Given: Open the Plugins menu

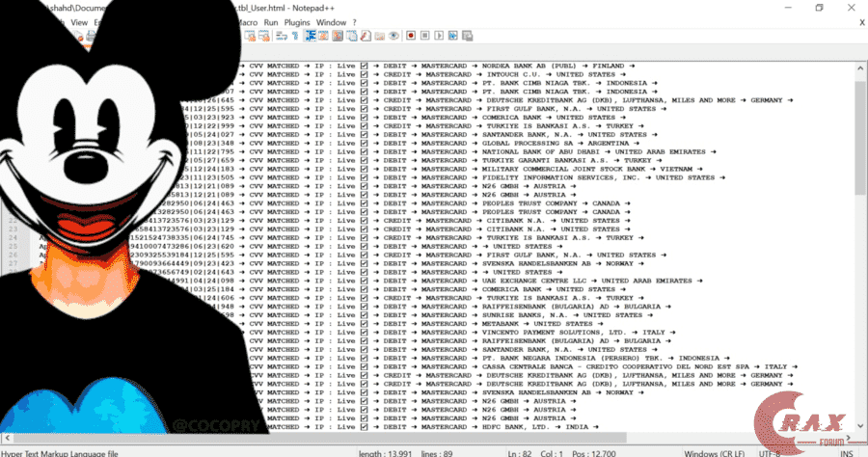Looking at the screenshot, I should point(297,23).
